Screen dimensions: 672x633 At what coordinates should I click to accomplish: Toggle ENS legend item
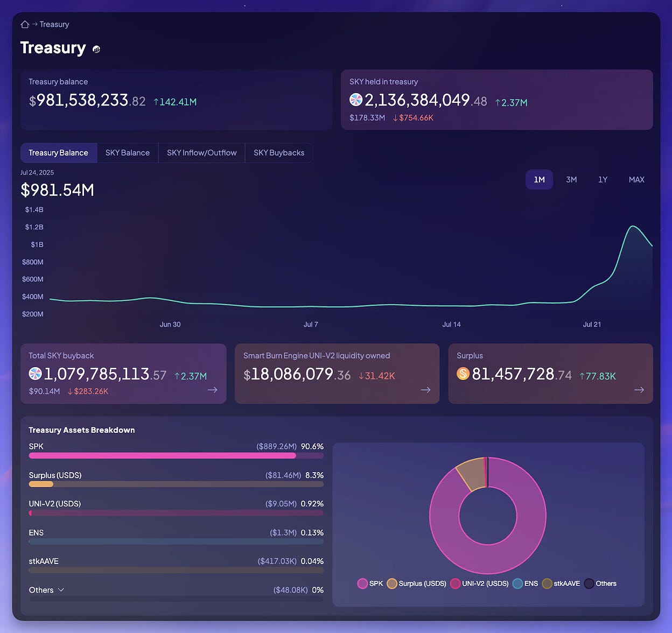click(526, 583)
